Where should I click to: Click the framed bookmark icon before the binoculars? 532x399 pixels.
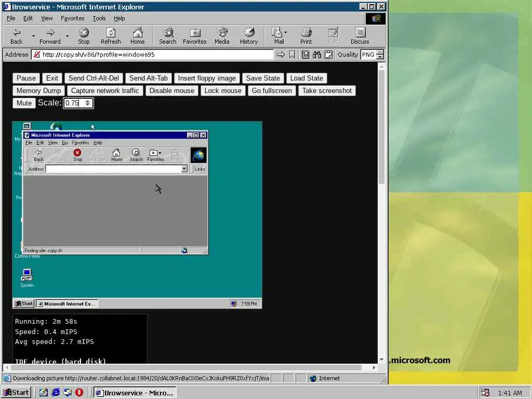(x=305, y=55)
